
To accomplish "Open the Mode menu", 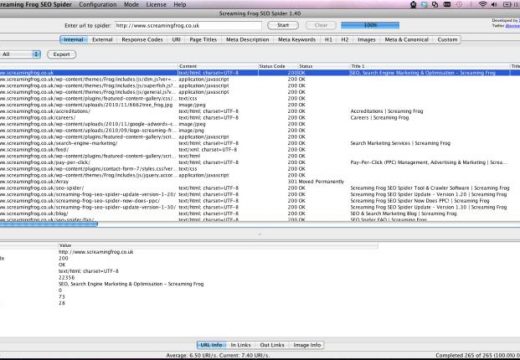I will tap(131, 4).
